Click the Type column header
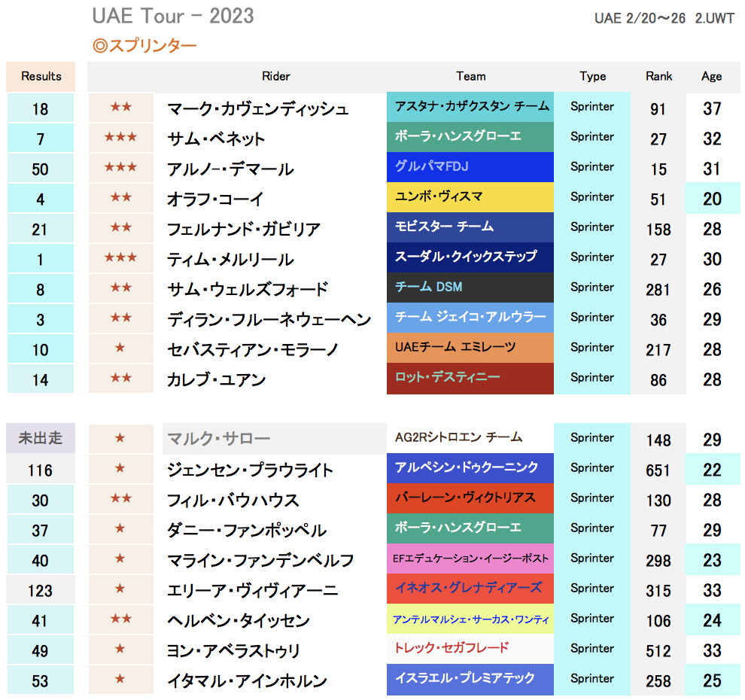 pyautogui.click(x=592, y=77)
